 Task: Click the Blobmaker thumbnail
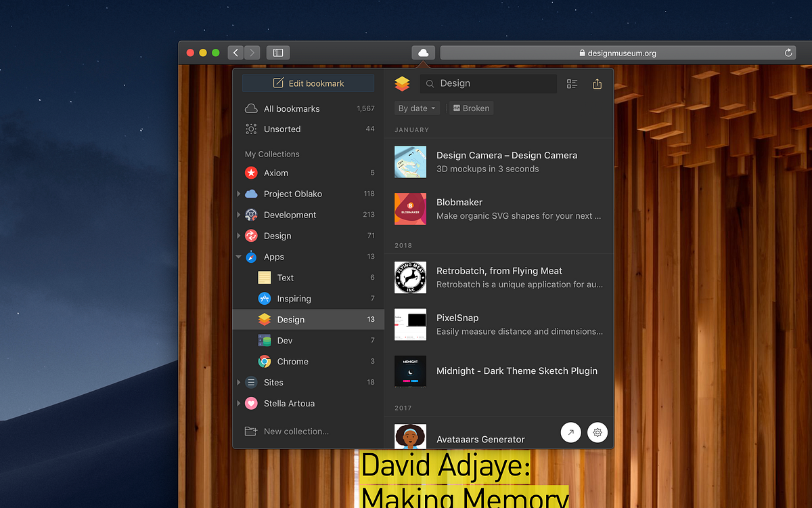[410, 209]
